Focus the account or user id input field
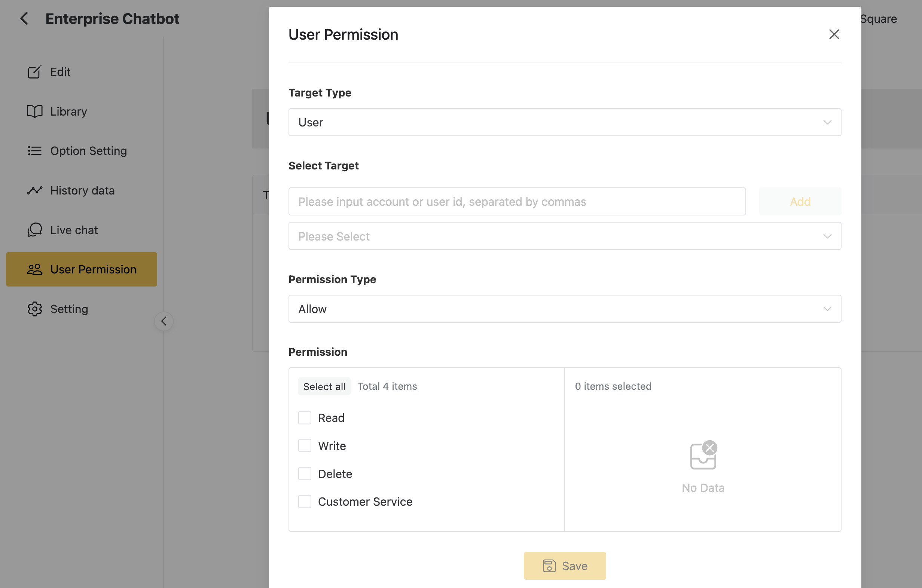This screenshot has height=588, width=922. tap(517, 201)
